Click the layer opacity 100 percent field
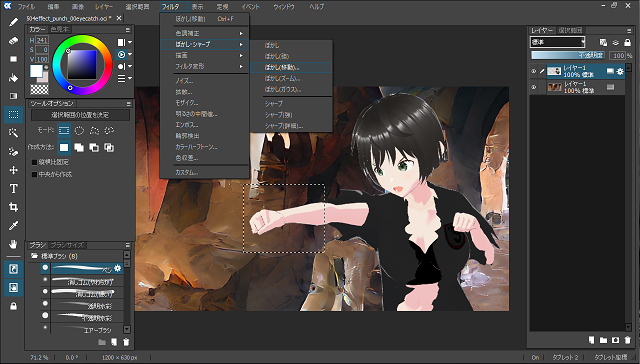Viewport: 640px width, 364px height. pos(619,55)
